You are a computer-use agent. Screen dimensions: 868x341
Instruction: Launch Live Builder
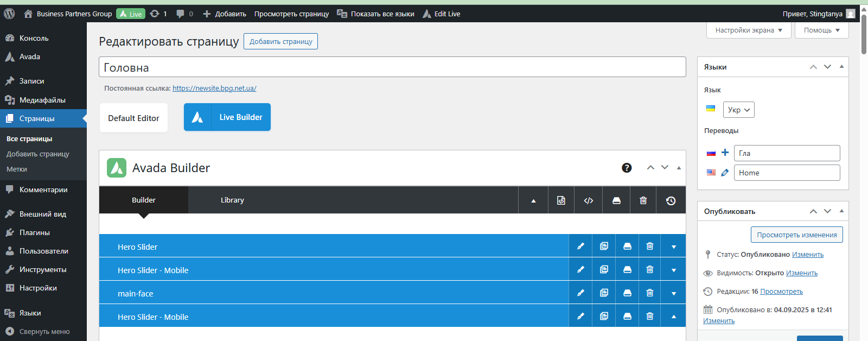coord(227,117)
